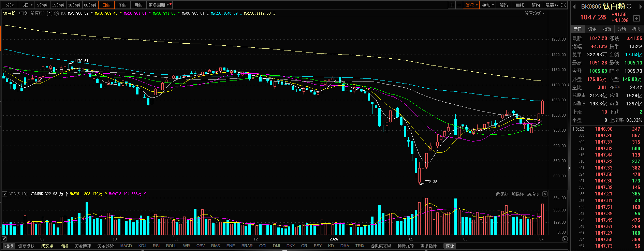Click 加指标 to add indicator
Image resolution: width=644 pixels, height=251 pixels.
tap(517, 194)
